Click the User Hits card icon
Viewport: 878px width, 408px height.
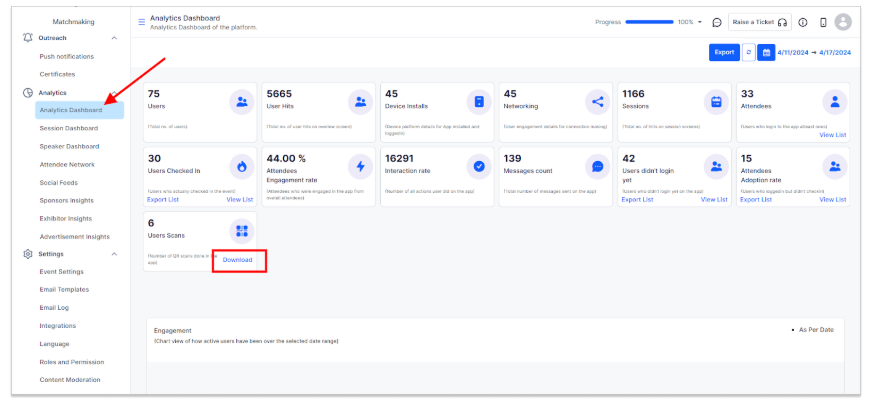tap(361, 102)
